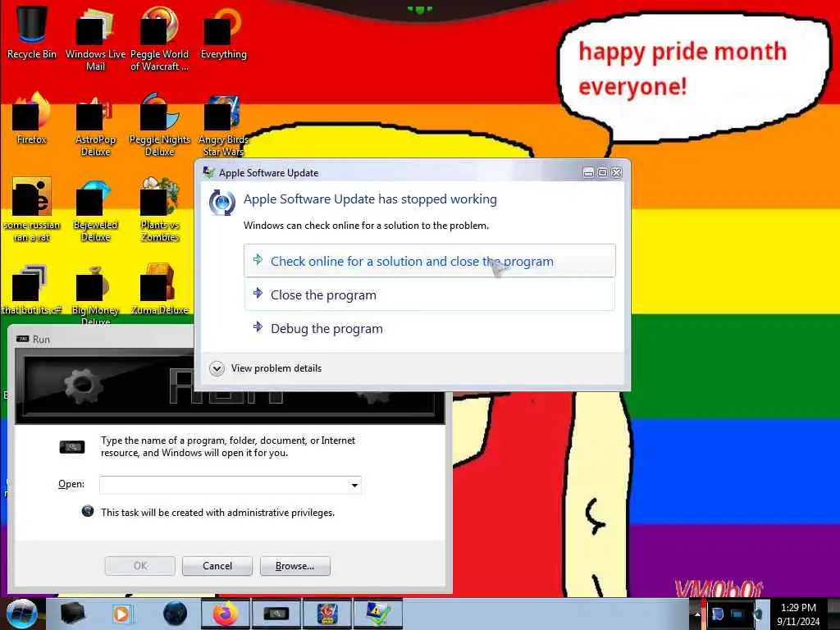Open the dark globe taskbar icon
Screen dimensions: 840x630
[175, 614]
